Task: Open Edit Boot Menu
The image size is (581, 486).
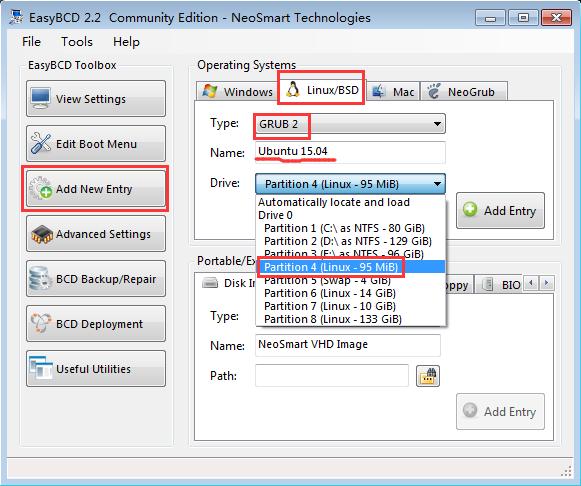Action: (96, 144)
